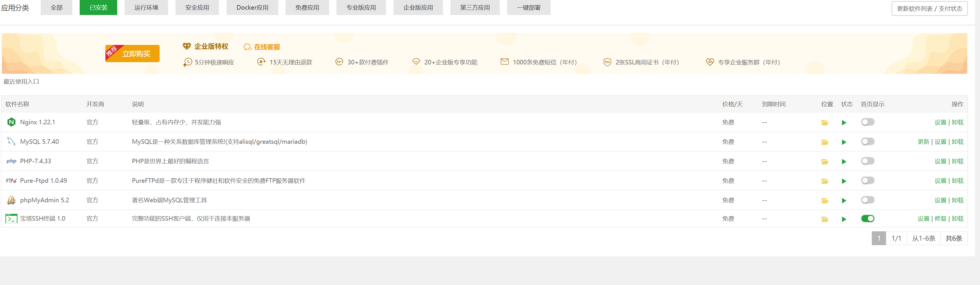This screenshot has width=980, height=285.
Task: Click the phpMyAdmin sailboat logo icon
Action: pos(11,200)
